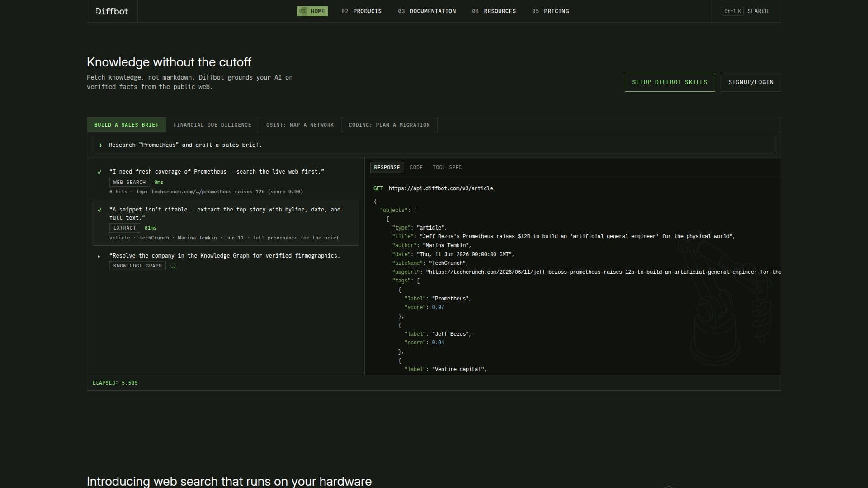Click the 0.97 score value
This screenshot has width=868, height=488.
pos(438,307)
